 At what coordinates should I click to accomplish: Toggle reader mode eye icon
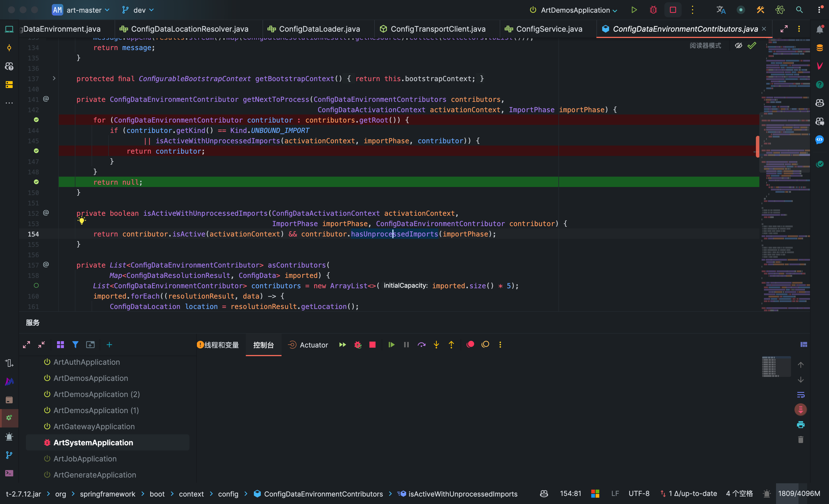pos(738,45)
